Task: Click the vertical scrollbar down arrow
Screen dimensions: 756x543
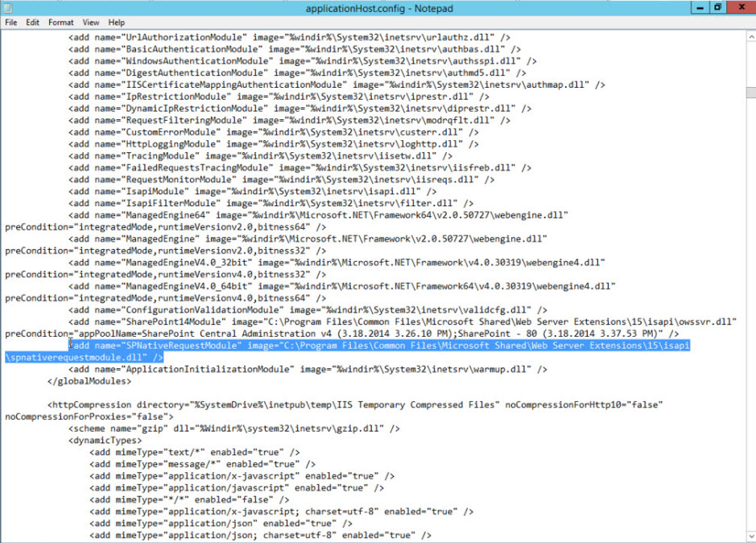Action: 751,537
